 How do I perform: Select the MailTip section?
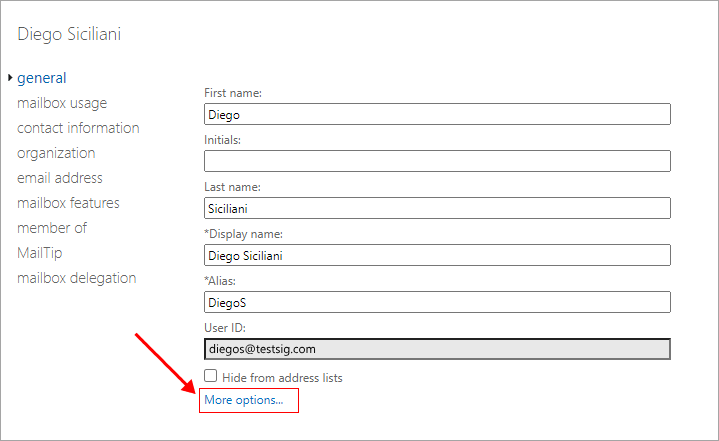click(x=39, y=253)
